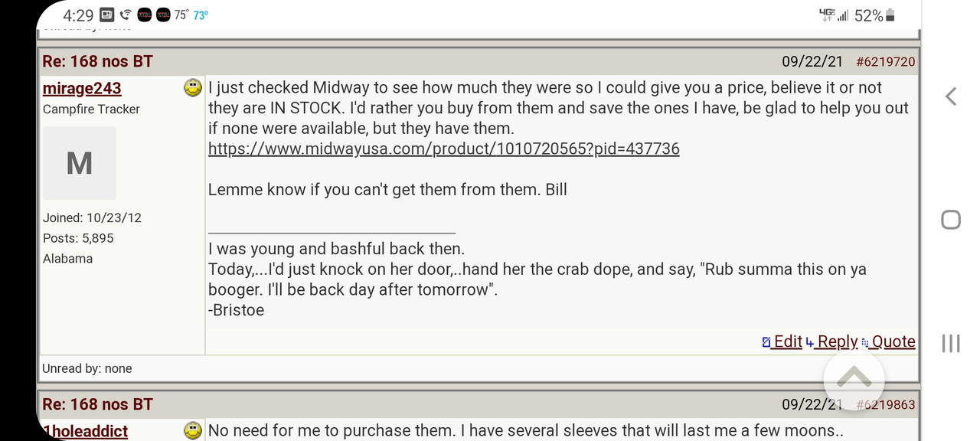Open the MidwayUSA product link
Viewport: 980px width, 441px height.
(443, 149)
